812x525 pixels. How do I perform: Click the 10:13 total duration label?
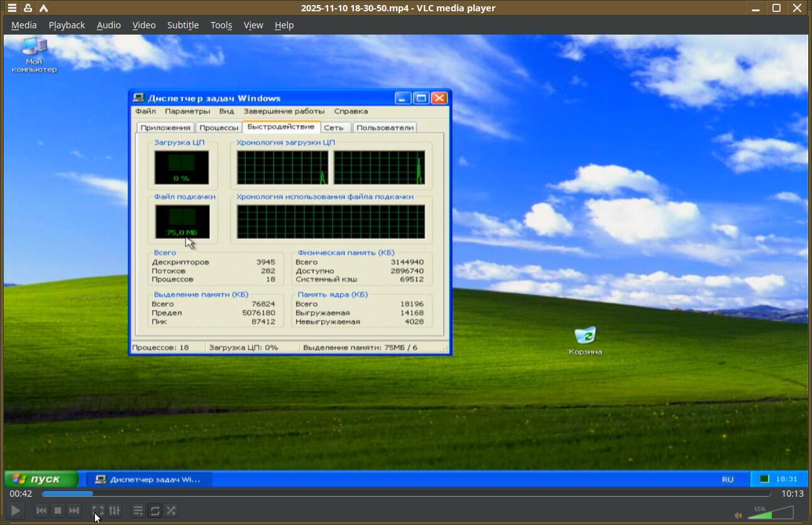pos(792,494)
